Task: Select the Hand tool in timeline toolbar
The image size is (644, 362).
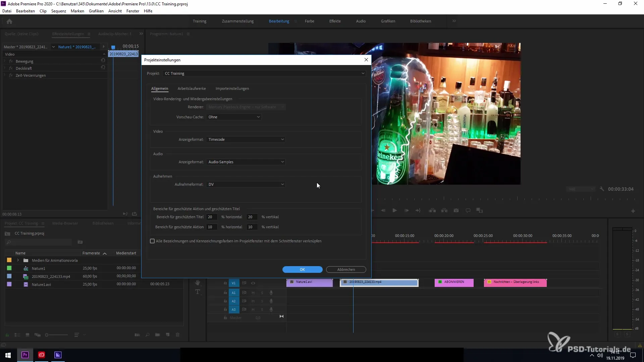Action: coord(198,283)
